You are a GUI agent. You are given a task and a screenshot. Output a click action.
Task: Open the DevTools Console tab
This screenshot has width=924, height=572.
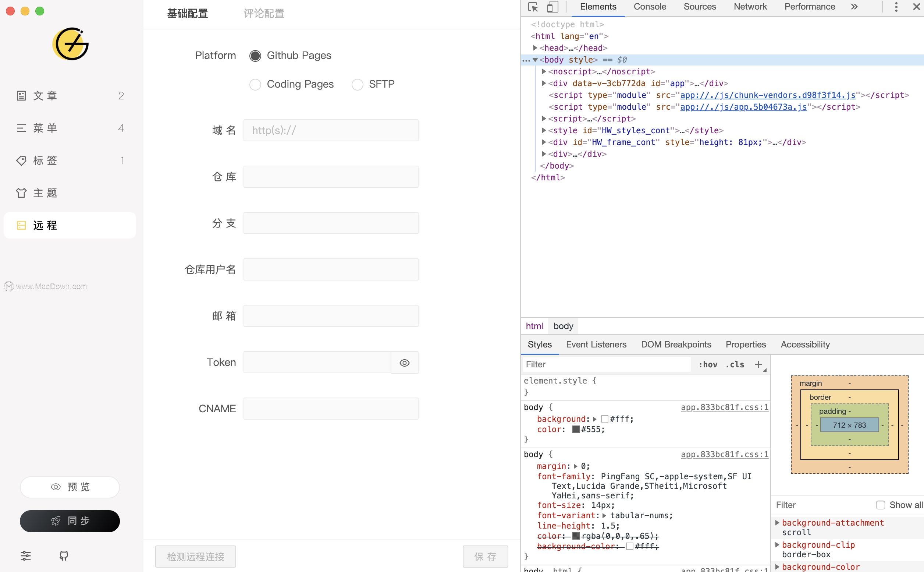click(x=650, y=7)
